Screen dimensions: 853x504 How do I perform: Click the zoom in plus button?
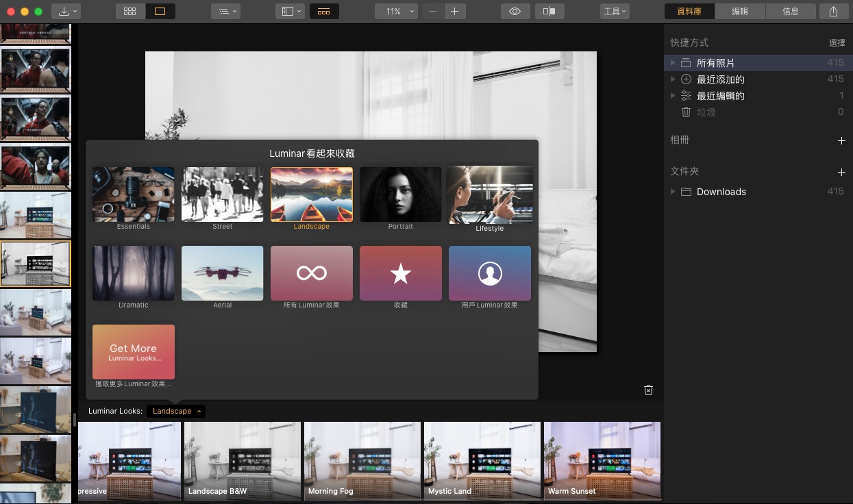(x=454, y=12)
